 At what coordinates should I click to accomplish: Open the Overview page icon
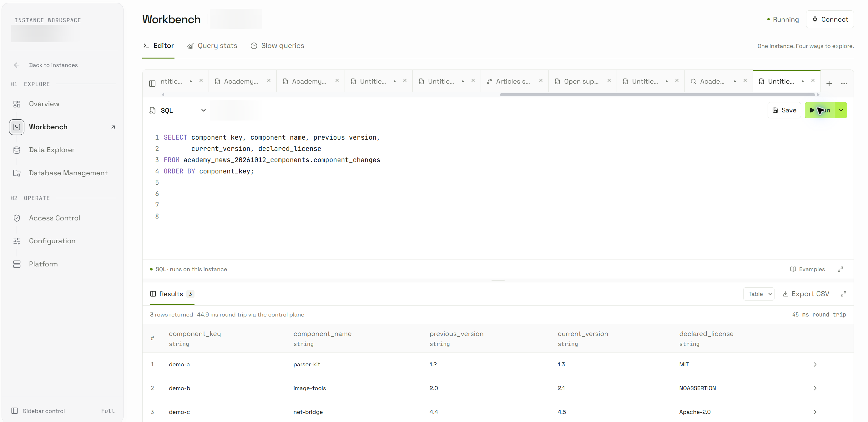click(17, 104)
